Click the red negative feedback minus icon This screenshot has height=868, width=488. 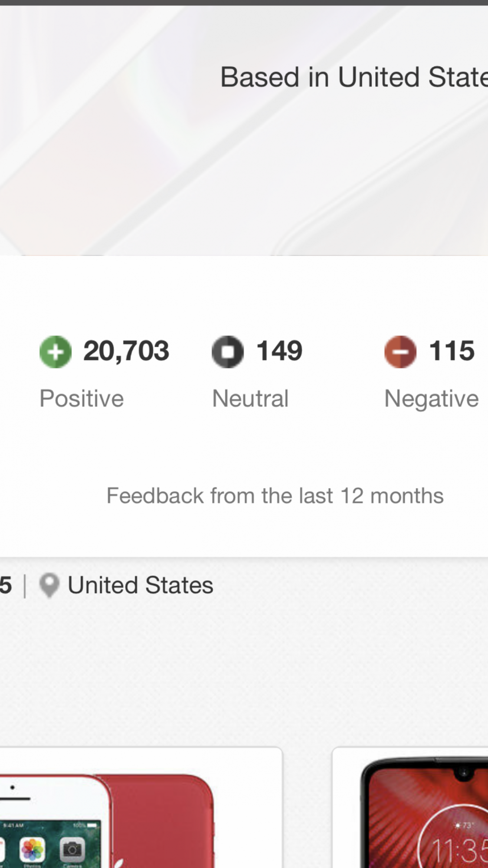(x=400, y=352)
